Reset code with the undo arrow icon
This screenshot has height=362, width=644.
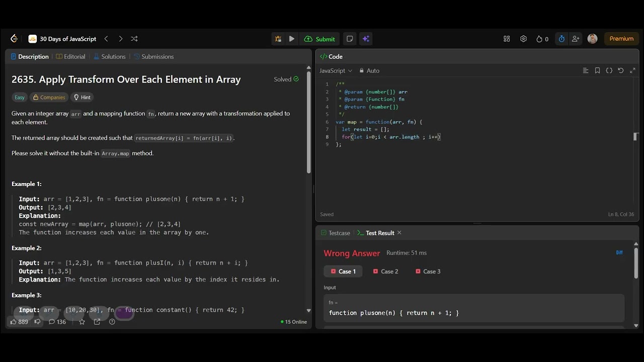click(x=620, y=70)
